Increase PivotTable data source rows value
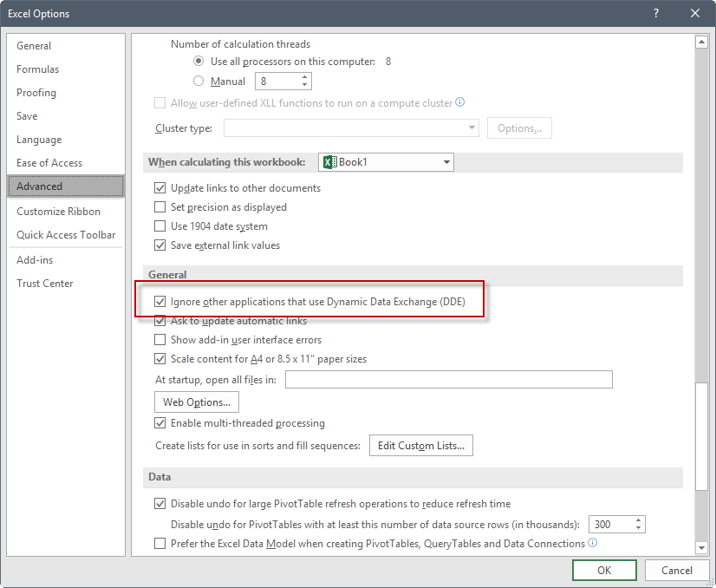This screenshot has width=716, height=588. (638, 520)
